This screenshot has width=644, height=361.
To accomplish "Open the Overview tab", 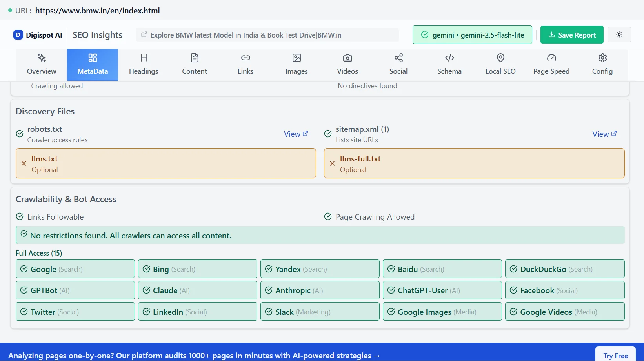I will pyautogui.click(x=42, y=65).
